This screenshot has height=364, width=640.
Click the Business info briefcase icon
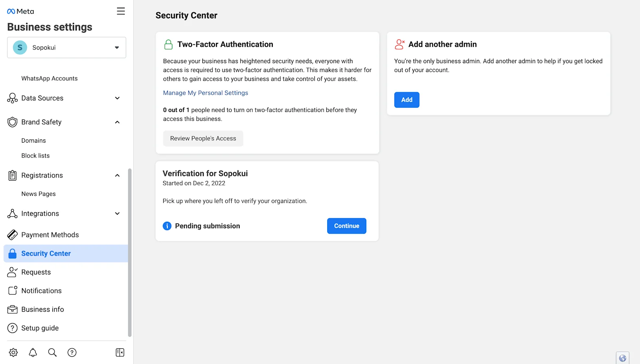click(12, 309)
